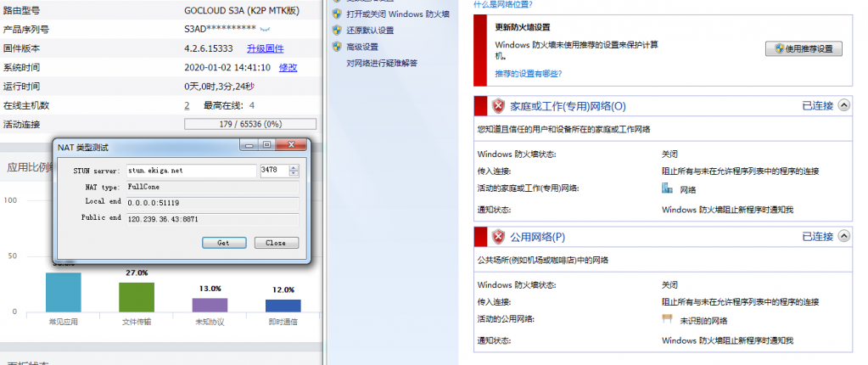Click uptime value 0天,0时,3分,24秒
This screenshot has height=365, width=868.
tap(219, 87)
